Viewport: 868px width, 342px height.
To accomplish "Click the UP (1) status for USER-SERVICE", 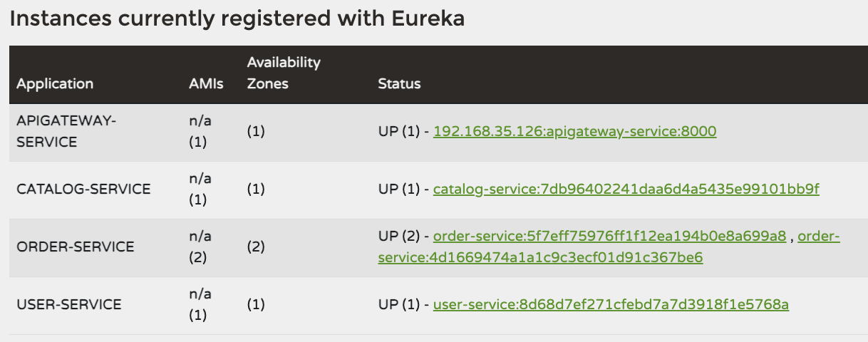I will coord(399,305).
